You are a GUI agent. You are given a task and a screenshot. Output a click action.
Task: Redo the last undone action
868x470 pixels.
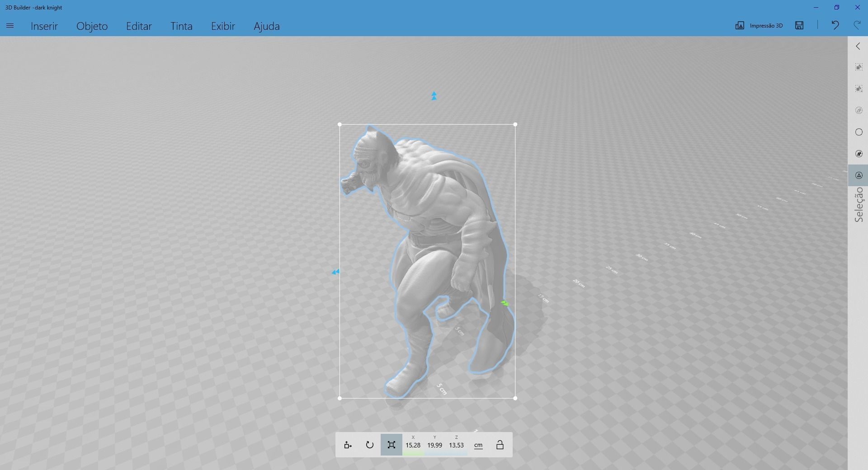coord(857,25)
